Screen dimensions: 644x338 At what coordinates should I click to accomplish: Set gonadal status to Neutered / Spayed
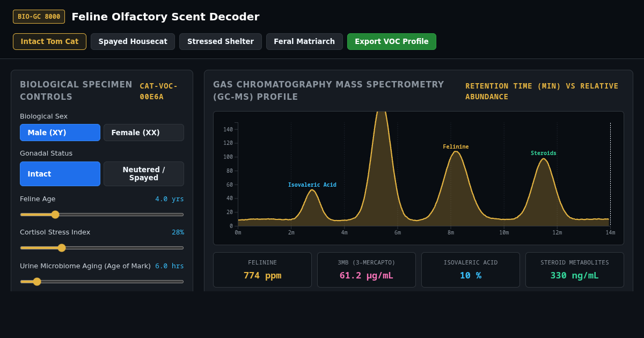[144, 174]
